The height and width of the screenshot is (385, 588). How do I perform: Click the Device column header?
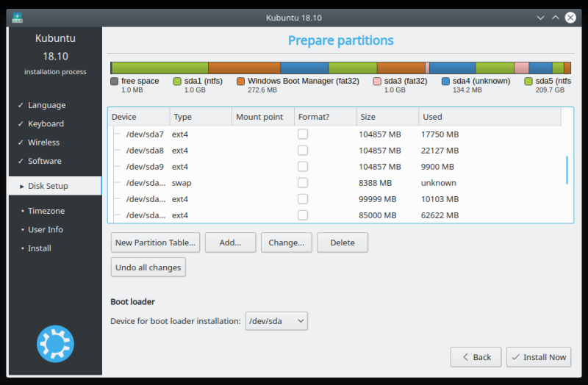(x=139, y=117)
